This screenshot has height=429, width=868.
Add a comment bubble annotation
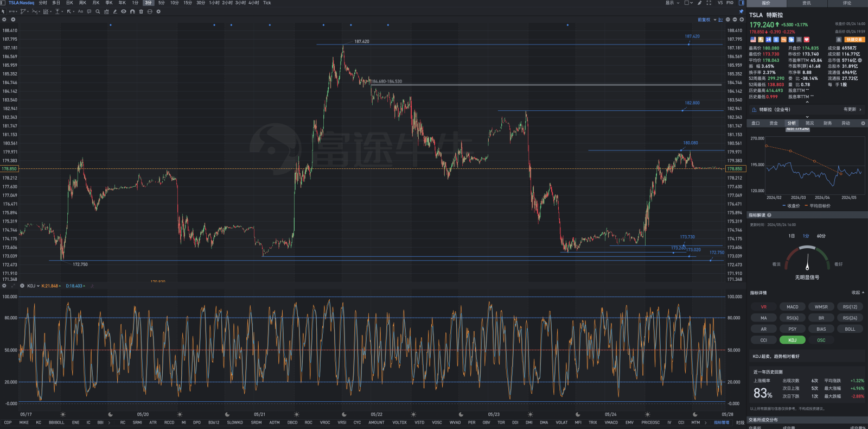(89, 11)
